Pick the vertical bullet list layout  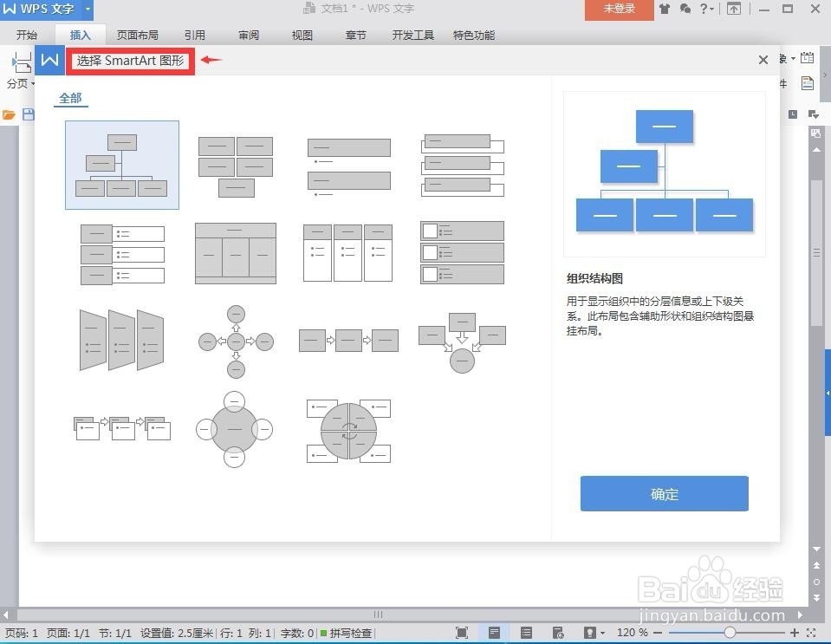(349, 167)
